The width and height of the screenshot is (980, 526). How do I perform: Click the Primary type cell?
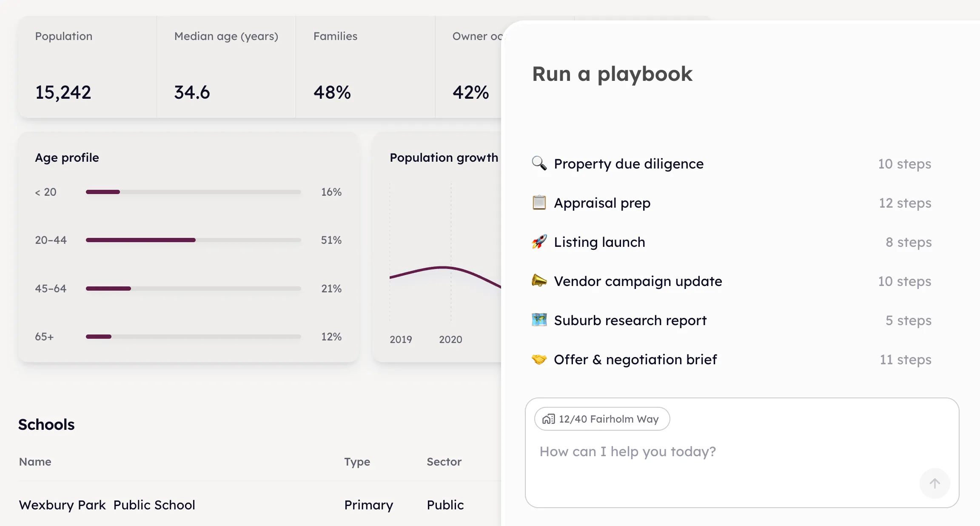click(369, 505)
